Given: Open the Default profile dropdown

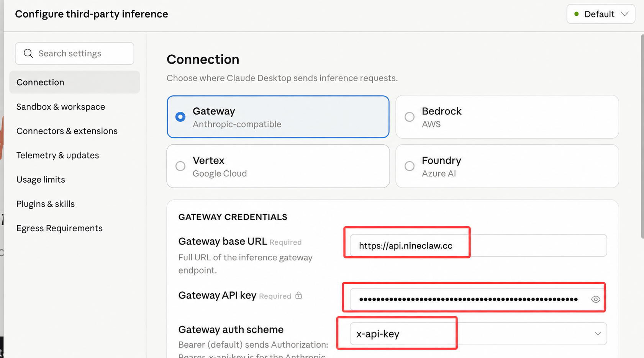Looking at the screenshot, I should pos(601,14).
